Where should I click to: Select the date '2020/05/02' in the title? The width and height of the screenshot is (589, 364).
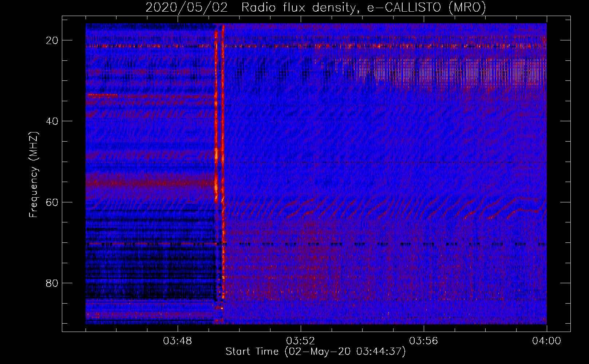pyautogui.click(x=186, y=7)
